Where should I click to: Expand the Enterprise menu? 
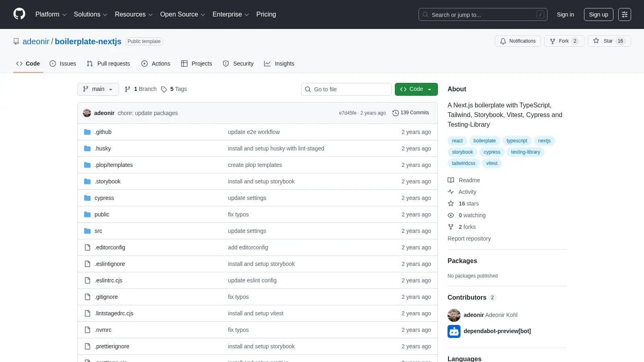pyautogui.click(x=231, y=14)
